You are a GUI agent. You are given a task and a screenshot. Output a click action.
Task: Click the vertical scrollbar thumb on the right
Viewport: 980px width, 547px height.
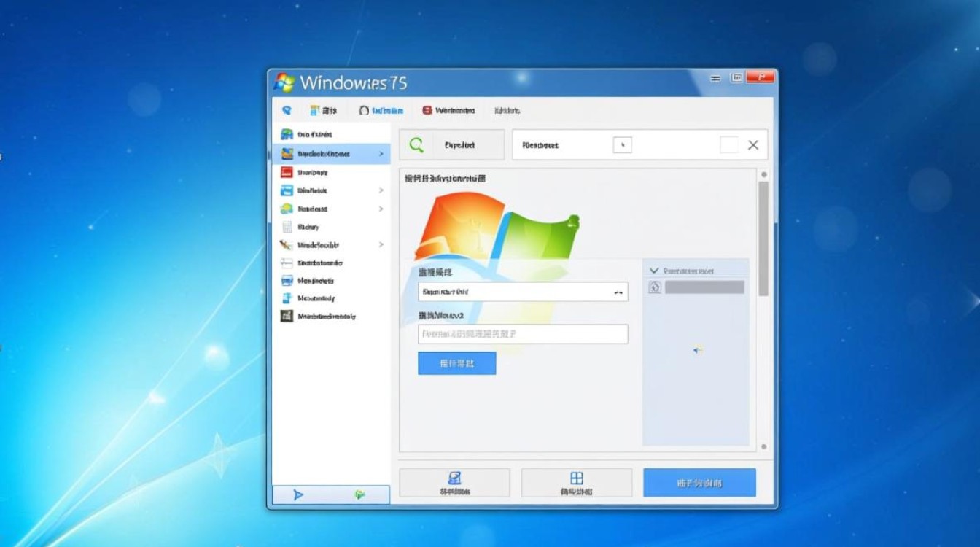point(763,237)
